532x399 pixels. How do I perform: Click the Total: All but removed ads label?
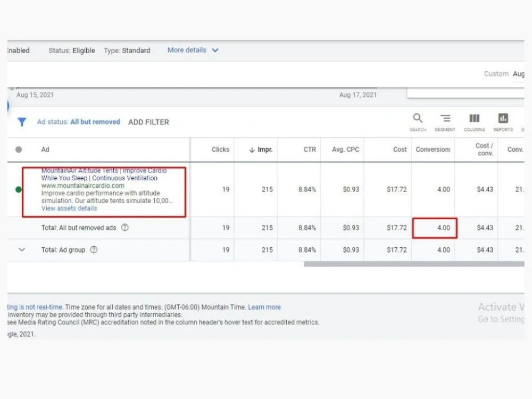tap(79, 228)
